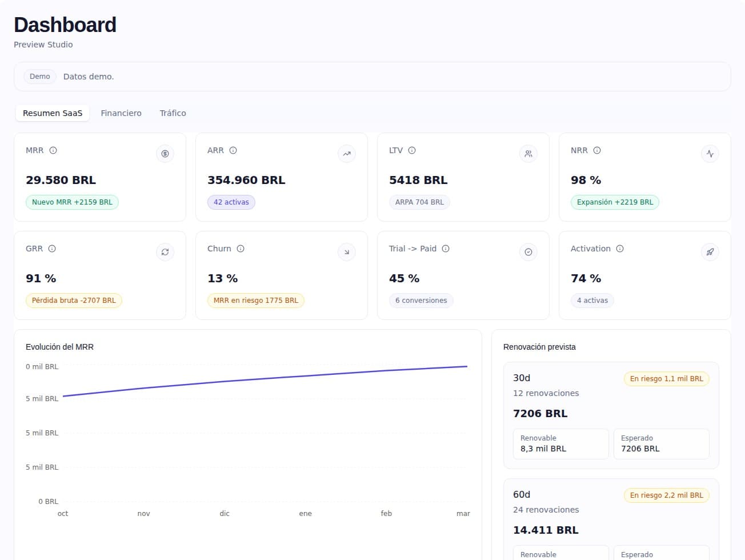Viewport: 745px width, 560px height.
Task: Click the 14.411 BRL amount in 60d card
Action: pos(546,530)
